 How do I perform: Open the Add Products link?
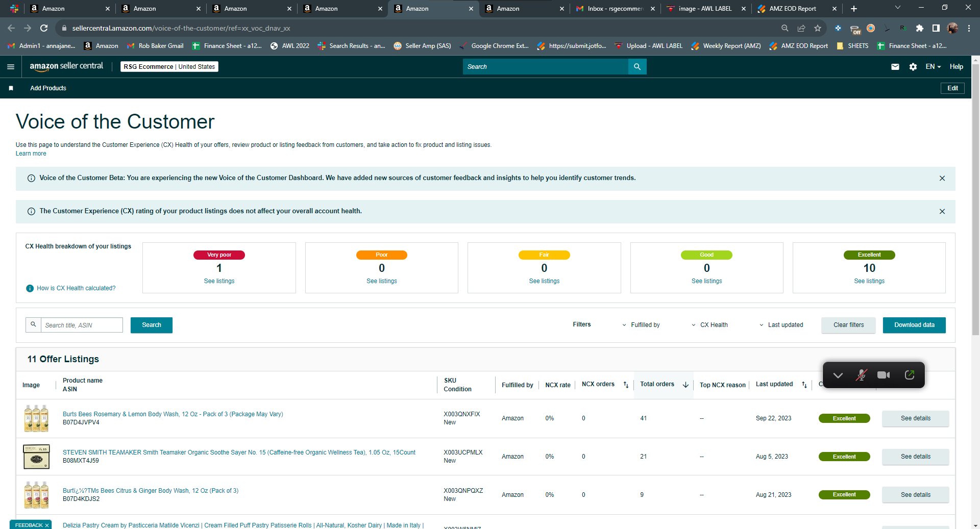coord(48,88)
